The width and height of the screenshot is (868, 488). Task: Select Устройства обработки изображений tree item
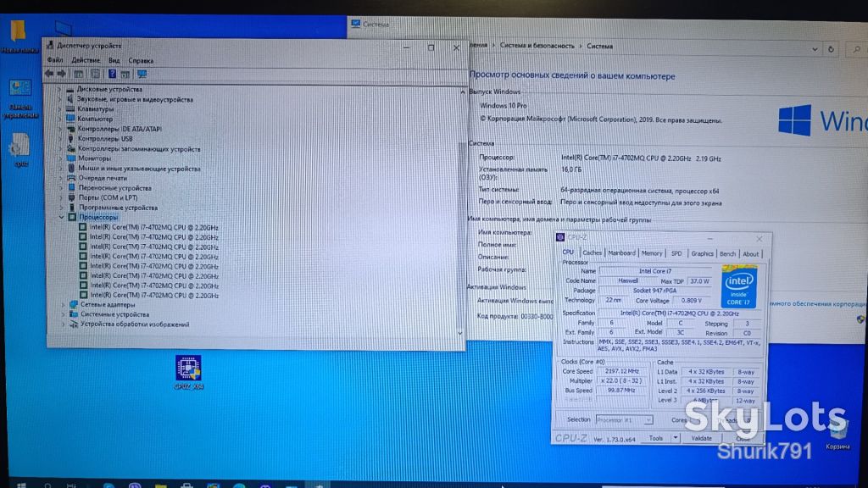[135, 324]
